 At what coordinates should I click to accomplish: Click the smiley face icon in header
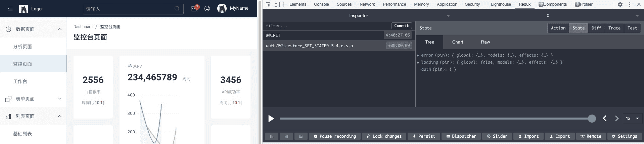coord(207,9)
